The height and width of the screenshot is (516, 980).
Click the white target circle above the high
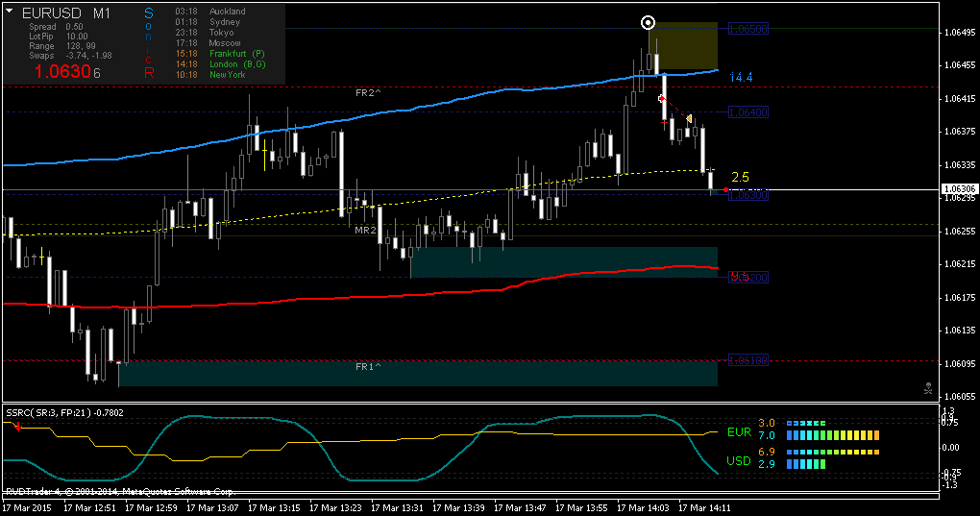click(x=649, y=23)
